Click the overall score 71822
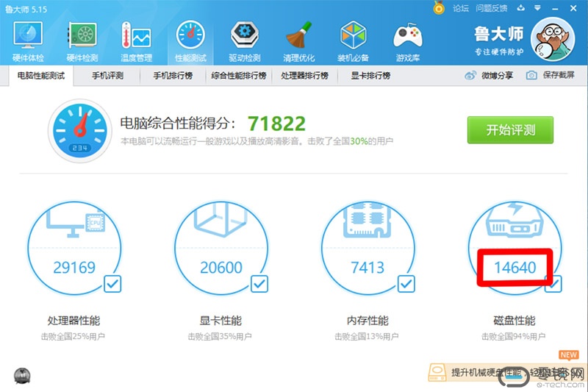The image size is (588, 392). point(277,124)
